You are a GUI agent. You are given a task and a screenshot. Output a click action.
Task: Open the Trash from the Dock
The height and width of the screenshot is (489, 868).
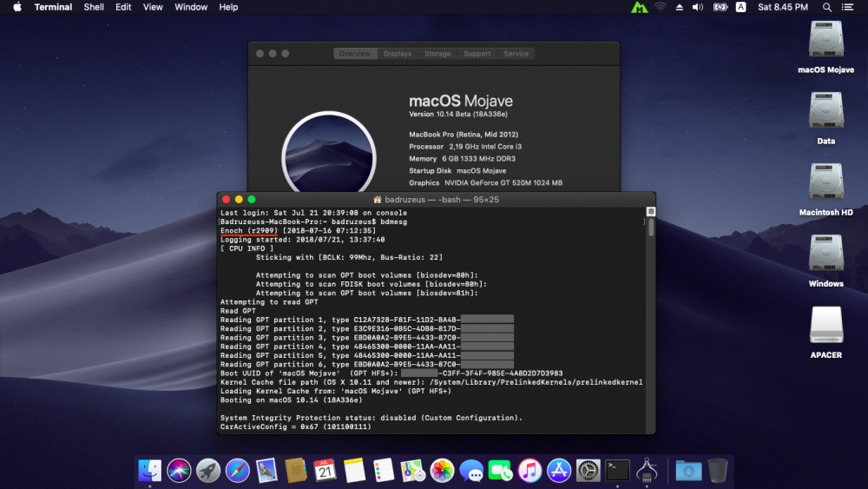718,471
